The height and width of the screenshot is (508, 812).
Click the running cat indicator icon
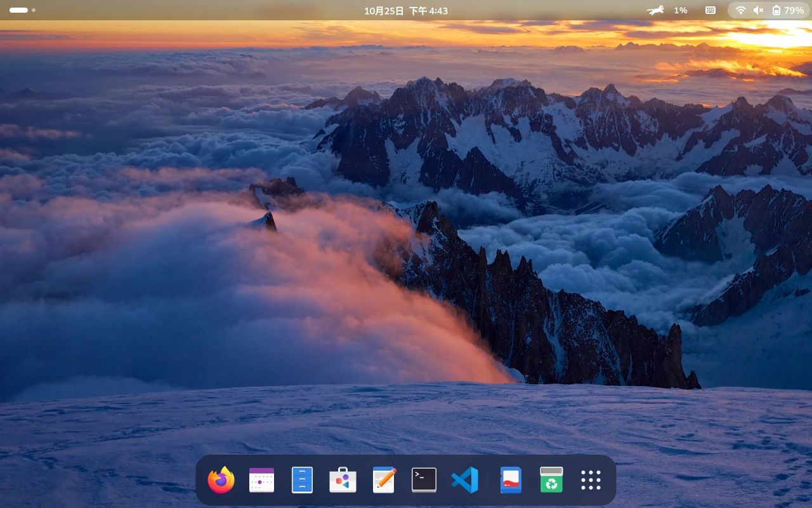point(655,10)
